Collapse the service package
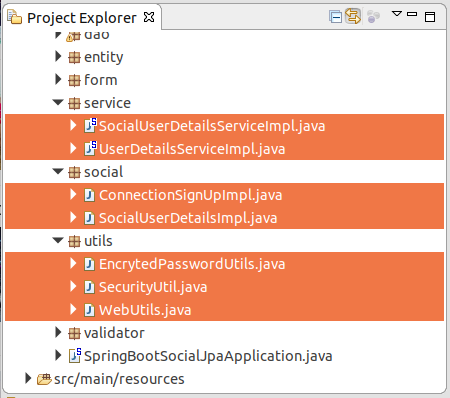 tap(58, 102)
